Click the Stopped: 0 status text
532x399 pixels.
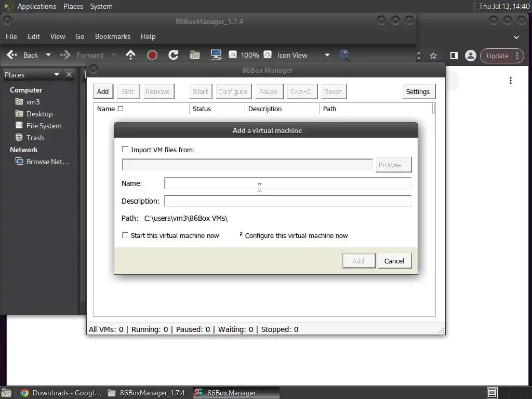(x=280, y=329)
